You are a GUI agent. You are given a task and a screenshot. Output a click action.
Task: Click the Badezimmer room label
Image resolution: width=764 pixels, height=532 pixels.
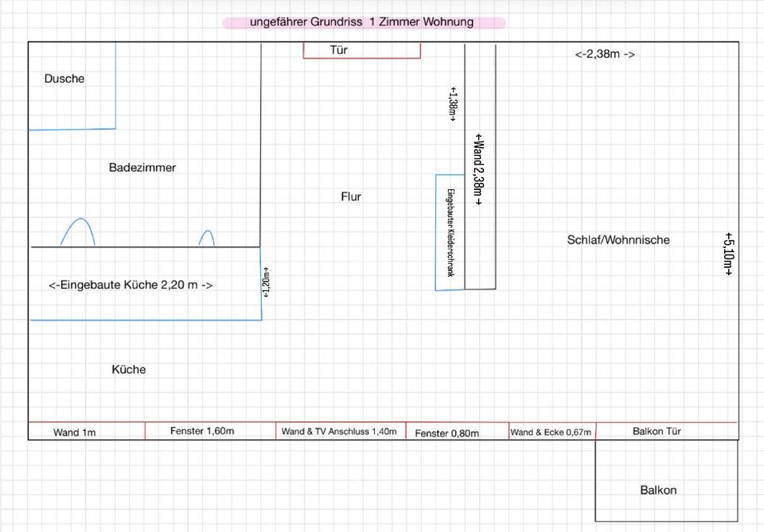(x=142, y=168)
